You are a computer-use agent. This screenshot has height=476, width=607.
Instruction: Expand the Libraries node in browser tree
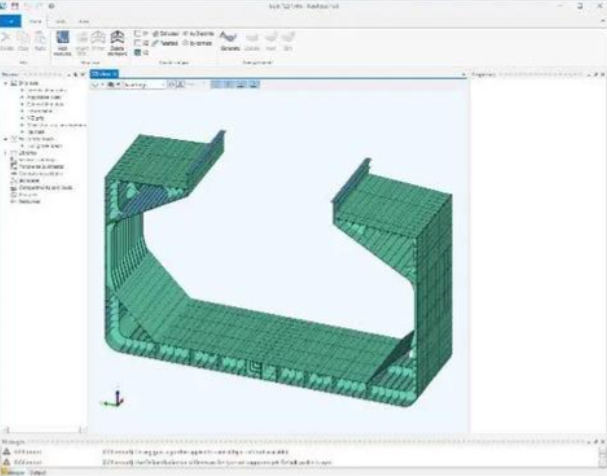click(x=4, y=152)
